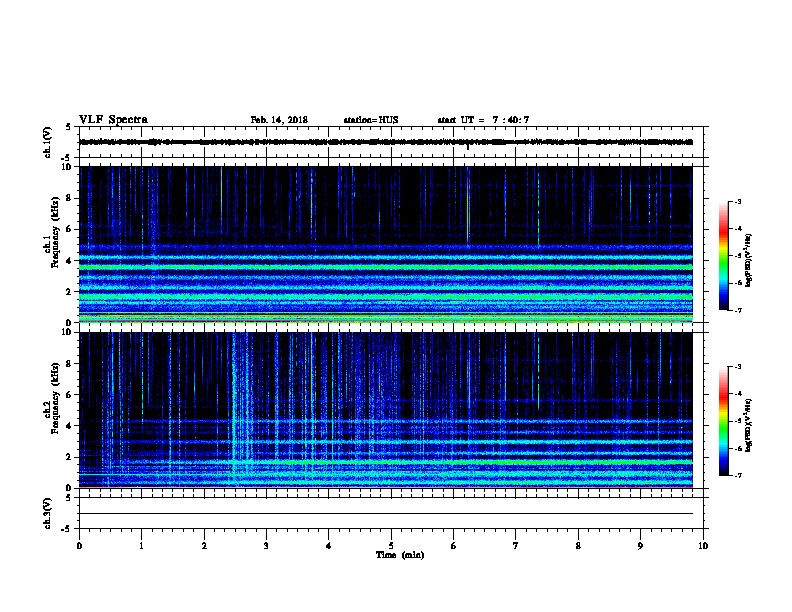This screenshot has width=792, height=612.
Task: Click the bright green 3.5 kHz band in ch.1
Action: coord(386,267)
